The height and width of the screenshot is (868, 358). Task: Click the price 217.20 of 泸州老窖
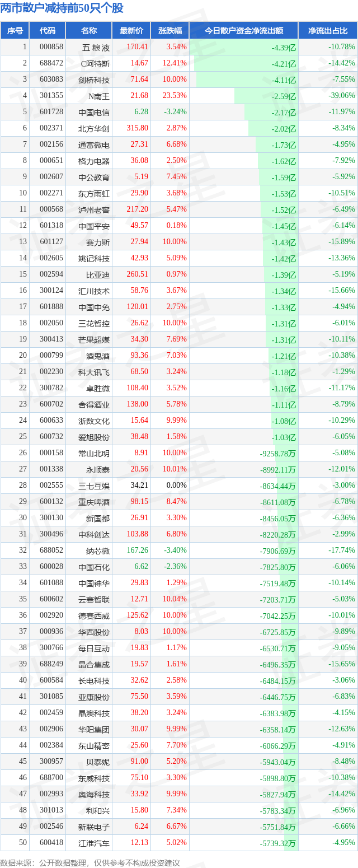138,209
